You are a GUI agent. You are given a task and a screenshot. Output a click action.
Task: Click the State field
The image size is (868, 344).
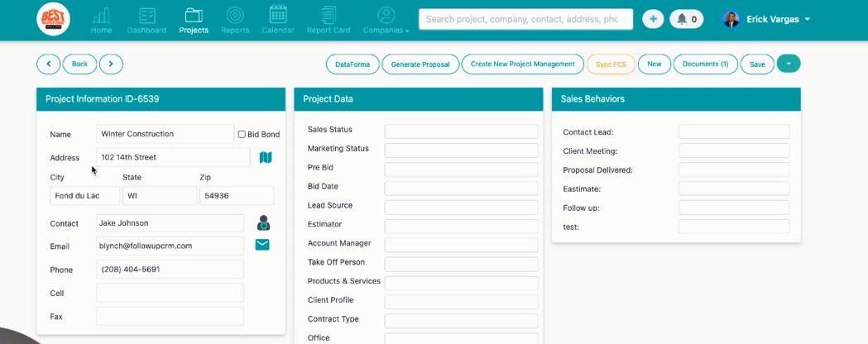[160, 196]
